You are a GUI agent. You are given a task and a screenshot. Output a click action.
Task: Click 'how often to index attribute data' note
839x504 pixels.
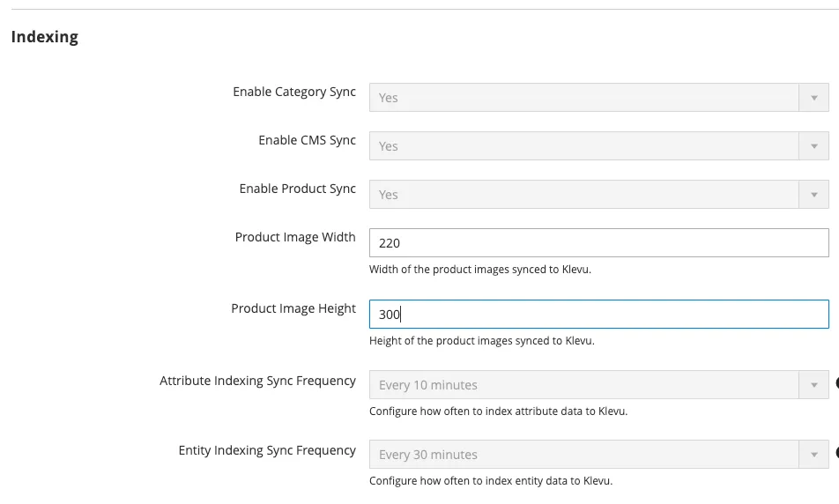pyautogui.click(x=498, y=411)
